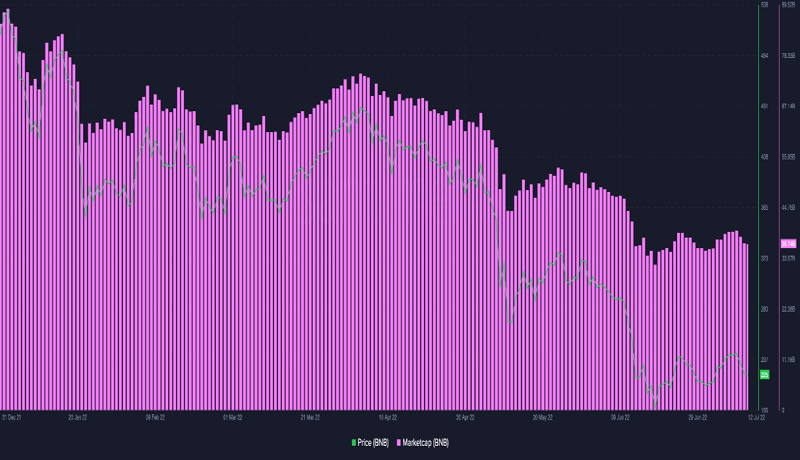Click the '31 Dec 21' date label
800x460 pixels.
coord(12,417)
